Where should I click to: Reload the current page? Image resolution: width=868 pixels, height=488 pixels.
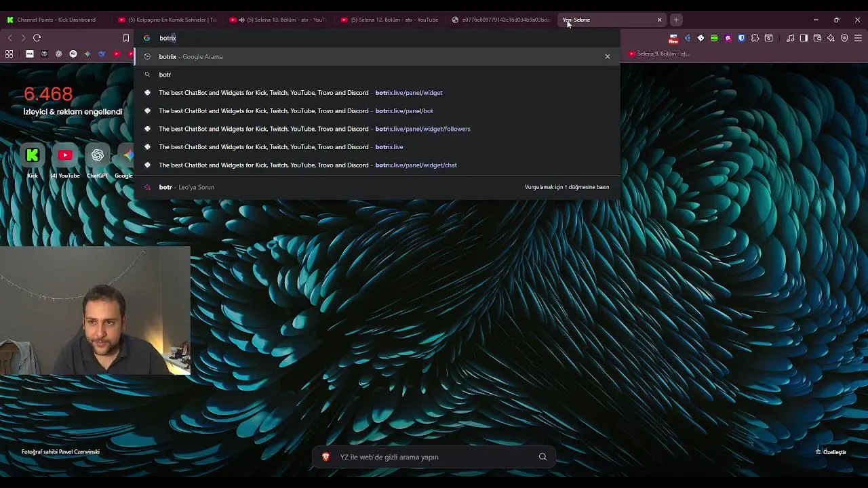37,38
